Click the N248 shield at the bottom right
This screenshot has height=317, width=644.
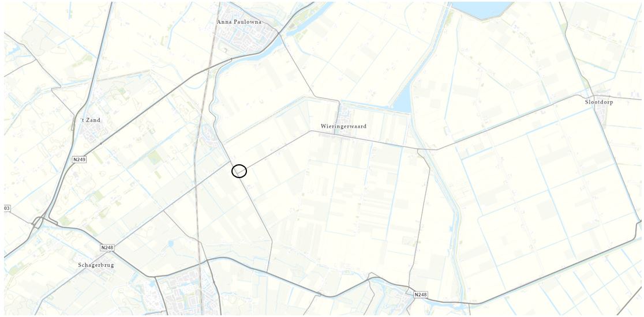point(420,295)
